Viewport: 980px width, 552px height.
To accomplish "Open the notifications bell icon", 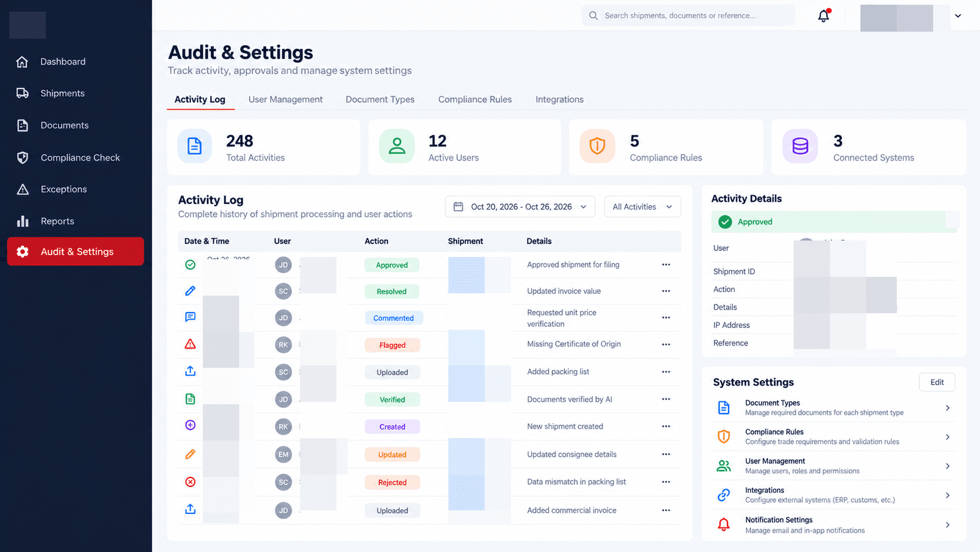I will pos(824,16).
